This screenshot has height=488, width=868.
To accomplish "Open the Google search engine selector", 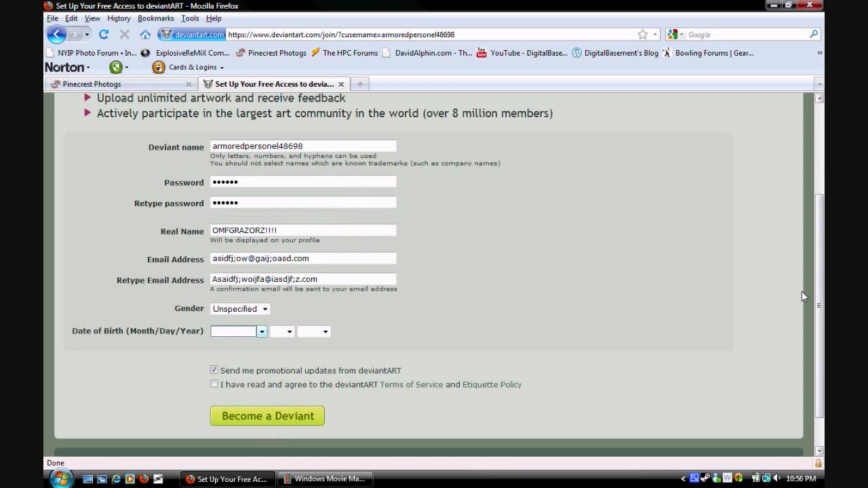I will pyautogui.click(x=676, y=35).
